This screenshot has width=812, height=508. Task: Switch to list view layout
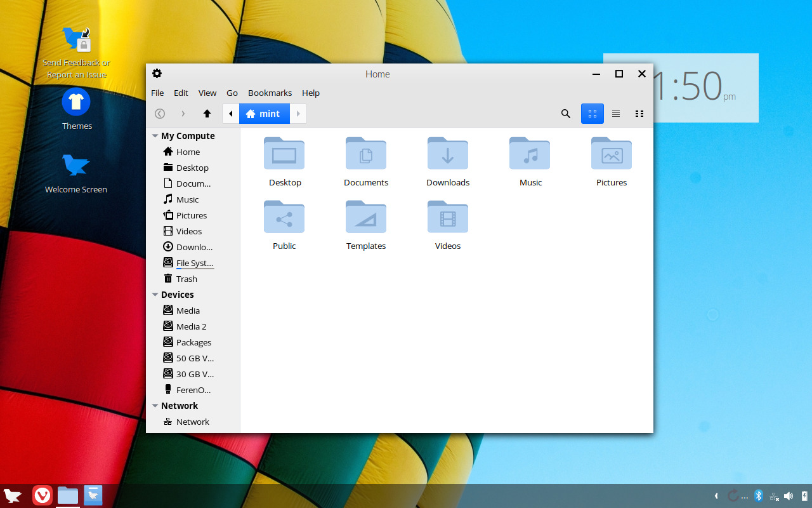point(616,114)
